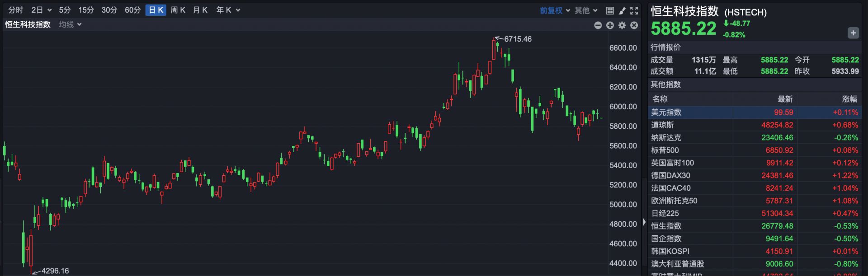Select the 60分 timeframe tab

[132, 10]
